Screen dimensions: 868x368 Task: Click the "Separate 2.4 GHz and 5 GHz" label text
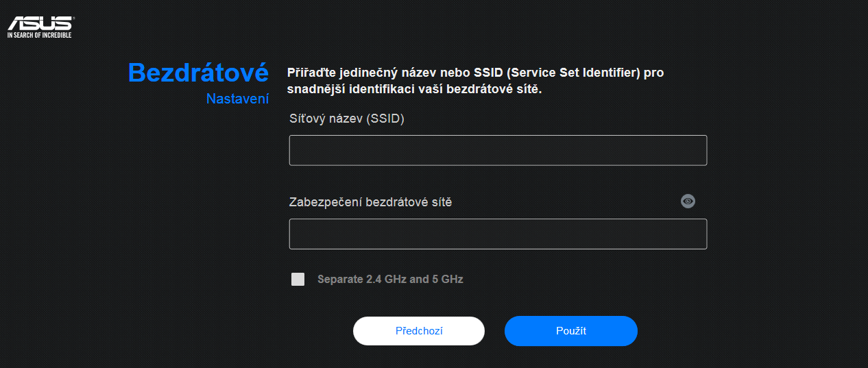[x=390, y=280]
